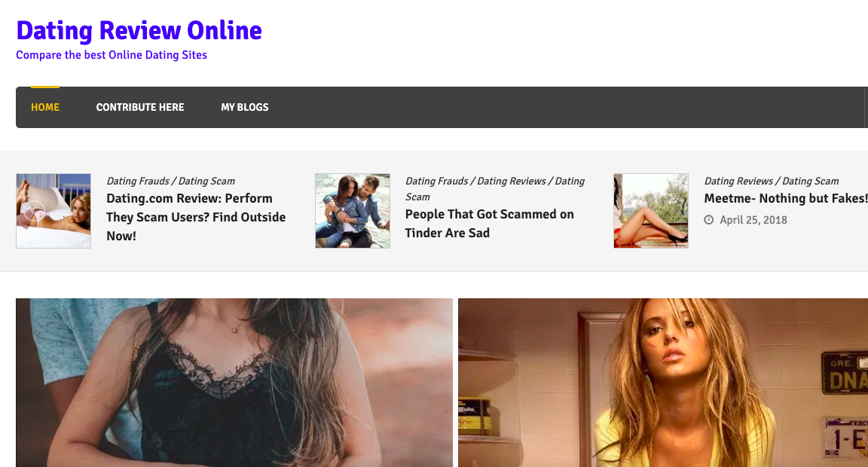Click the tagline Compare the best Online Dating Sites
The width and height of the screenshot is (868, 467).
(112, 55)
